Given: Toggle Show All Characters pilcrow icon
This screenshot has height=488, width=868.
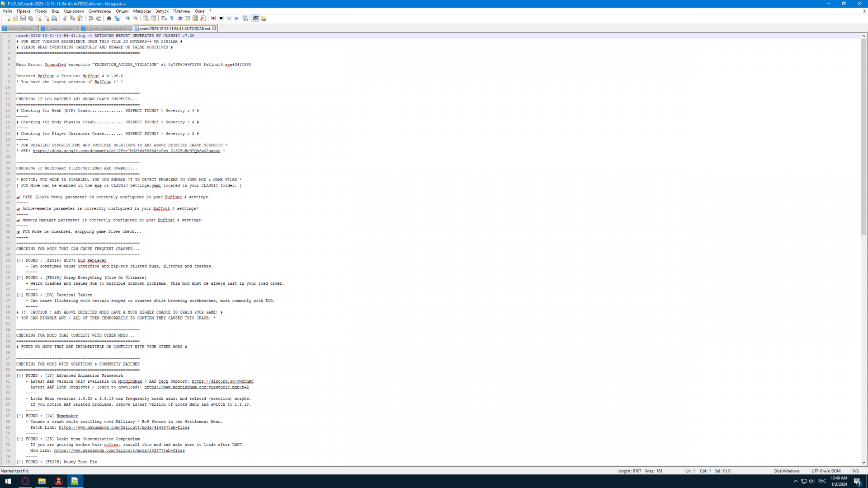Looking at the screenshot, I should (x=172, y=19).
